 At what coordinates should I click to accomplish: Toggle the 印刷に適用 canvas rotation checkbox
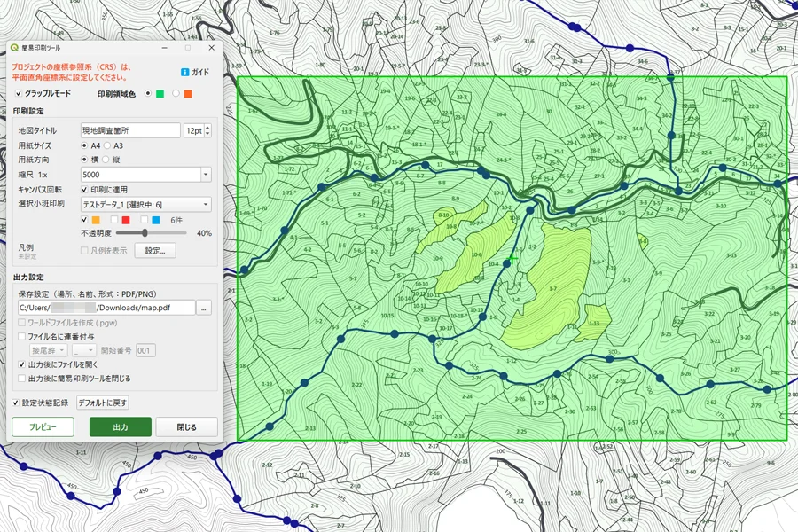click(84, 190)
